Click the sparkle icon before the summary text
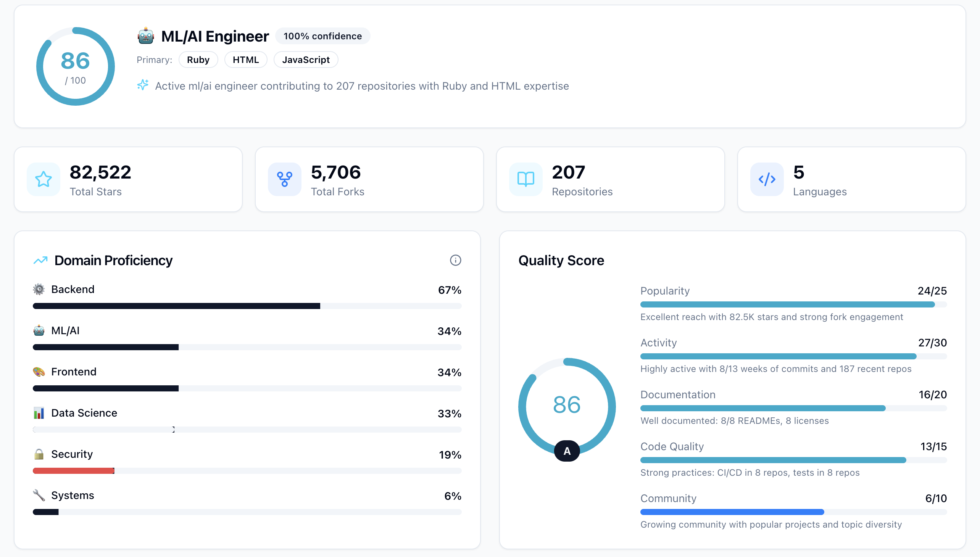The height and width of the screenshot is (557, 980). click(143, 85)
